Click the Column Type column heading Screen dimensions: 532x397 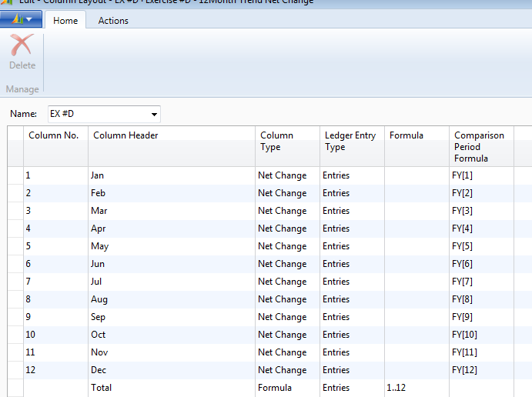[x=276, y=141]
